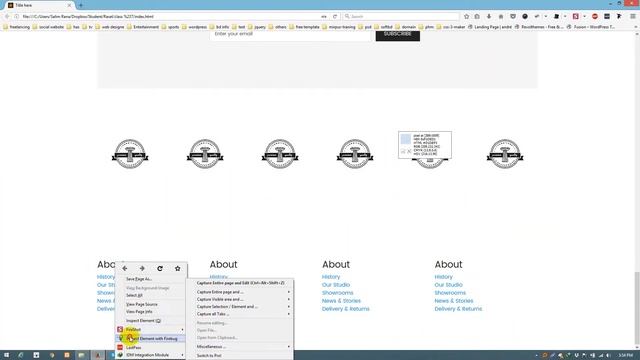Select Capture Entire page and Edit

point(240,283)
